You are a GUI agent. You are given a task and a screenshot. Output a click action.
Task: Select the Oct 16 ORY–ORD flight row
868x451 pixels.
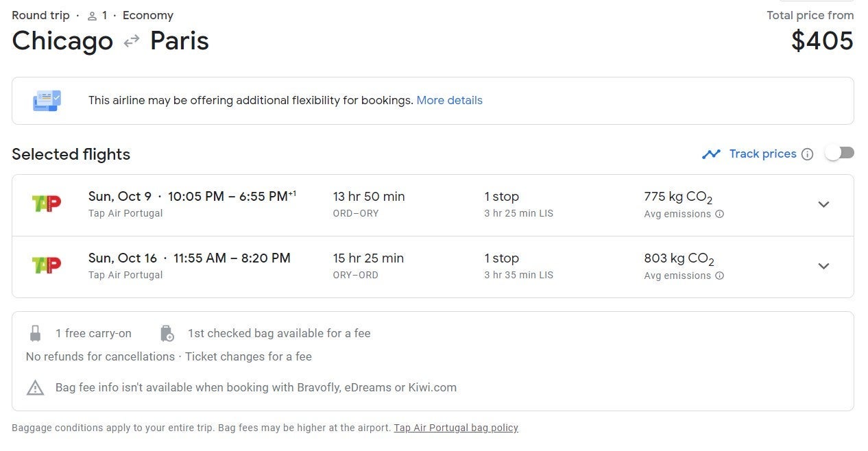411,266
